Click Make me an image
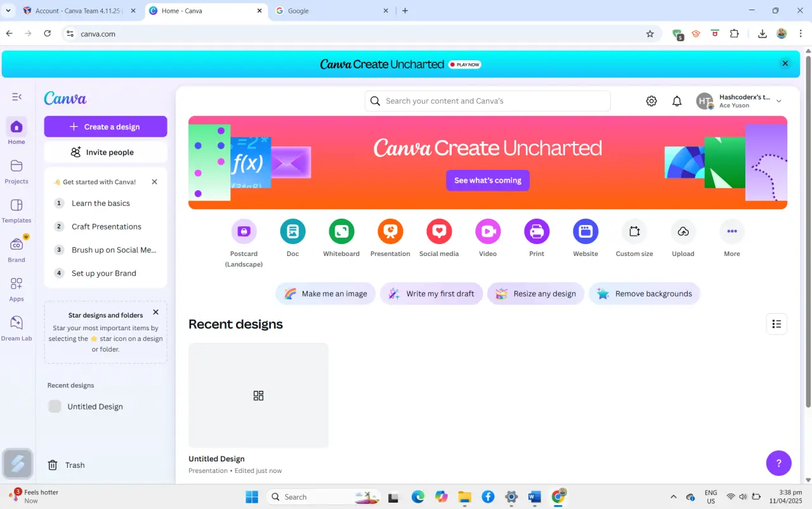Image resolution: width=812 pixels, height=509 pixels. tap(326, 293)
